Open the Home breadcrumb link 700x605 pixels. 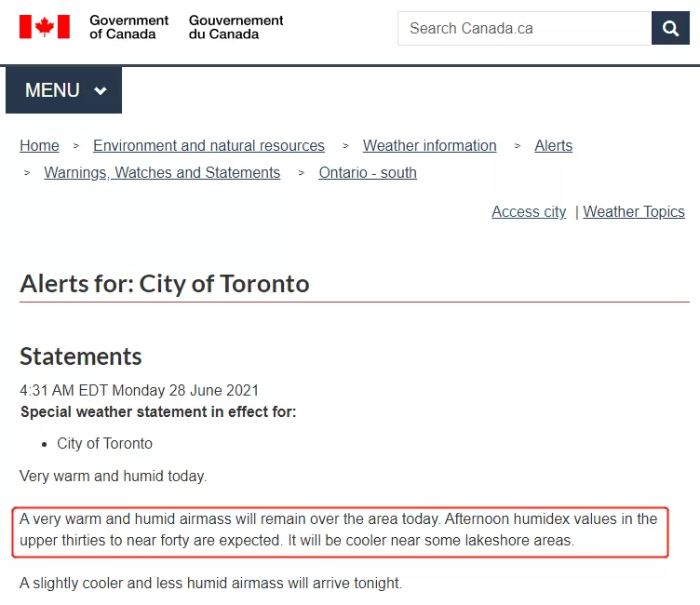(x=39, y=145)
